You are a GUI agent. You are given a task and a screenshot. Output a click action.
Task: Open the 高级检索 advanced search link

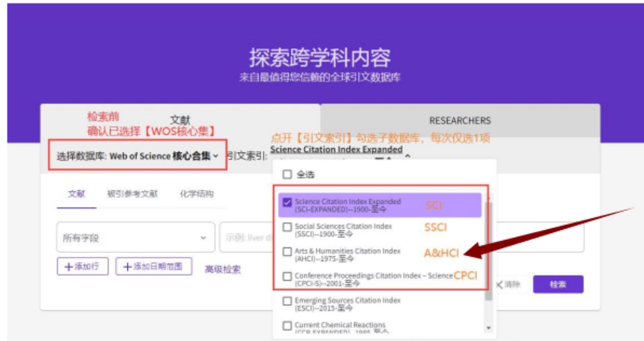(223, 269)
